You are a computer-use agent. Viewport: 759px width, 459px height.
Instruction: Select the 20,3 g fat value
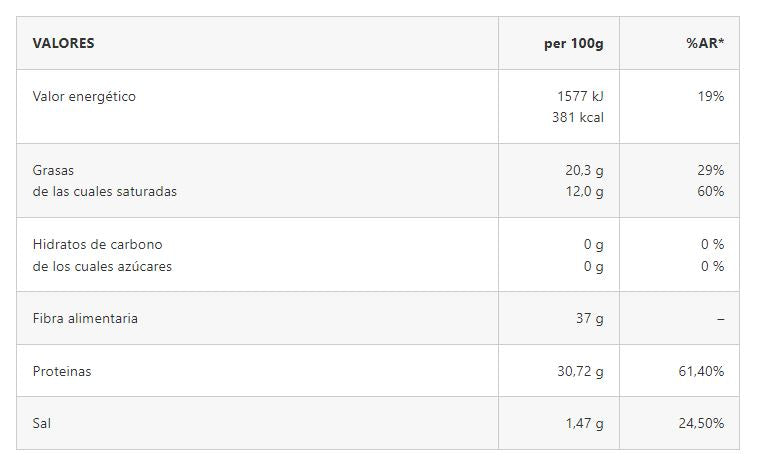point(584,171)
